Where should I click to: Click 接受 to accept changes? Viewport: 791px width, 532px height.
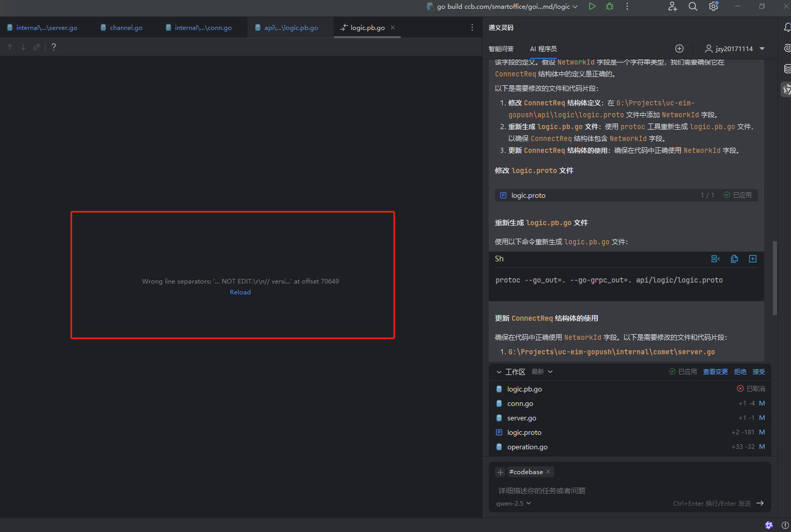pos(759,372)
